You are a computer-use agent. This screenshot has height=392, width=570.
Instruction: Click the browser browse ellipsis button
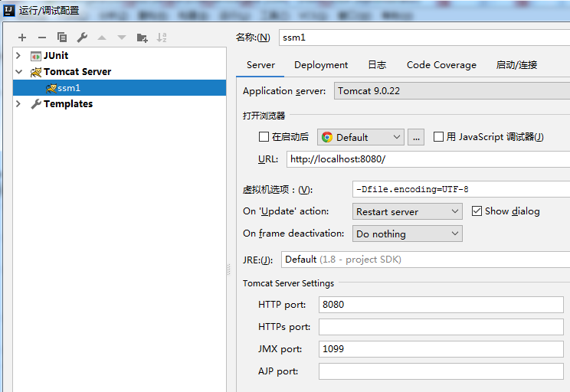(416, 137)
